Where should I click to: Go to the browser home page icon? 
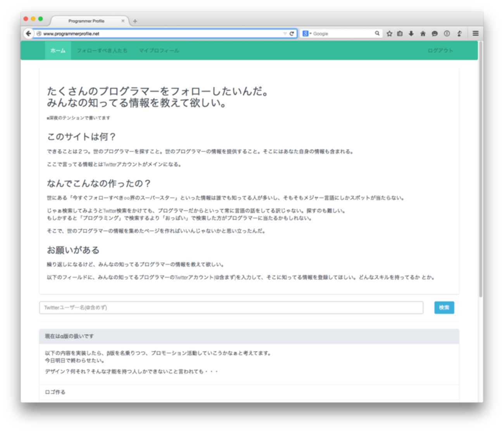(x=423, y=34)
